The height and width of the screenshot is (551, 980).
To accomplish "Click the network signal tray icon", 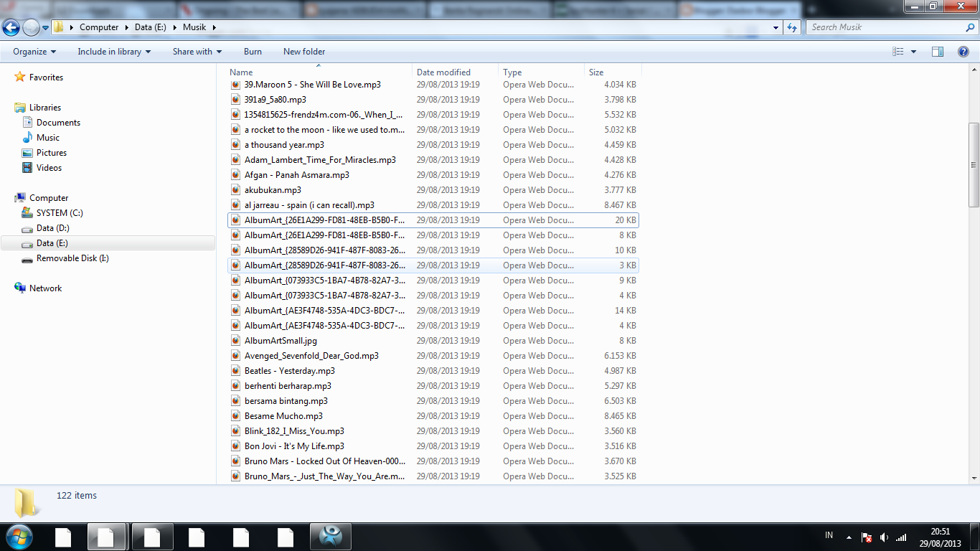I will (901, 537).
